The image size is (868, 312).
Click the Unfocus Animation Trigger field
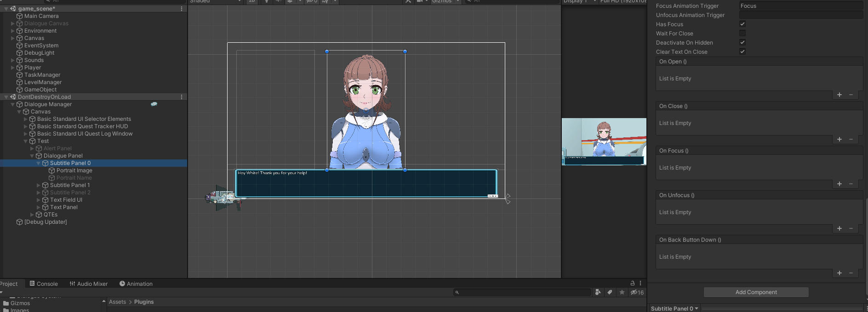click(801, 15)
